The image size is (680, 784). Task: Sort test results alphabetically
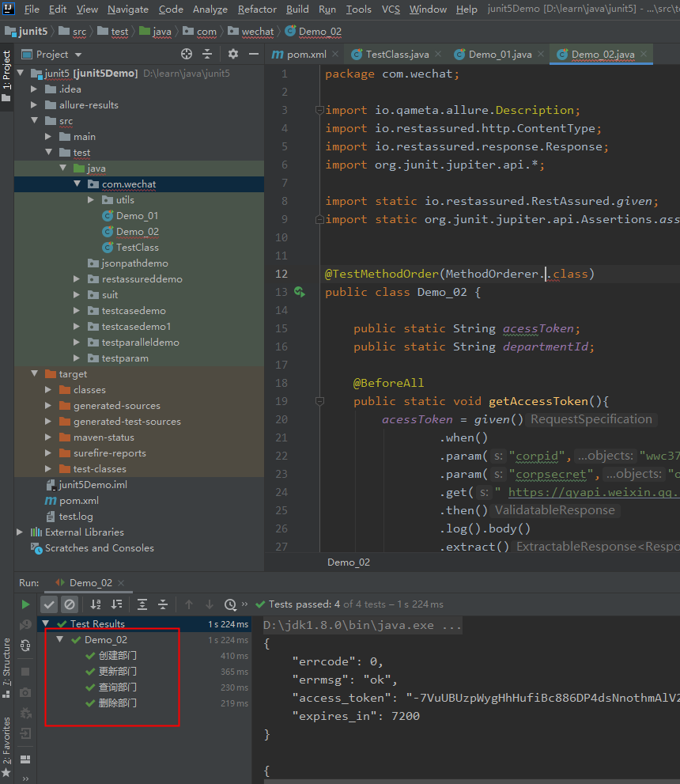click(96, 604)
